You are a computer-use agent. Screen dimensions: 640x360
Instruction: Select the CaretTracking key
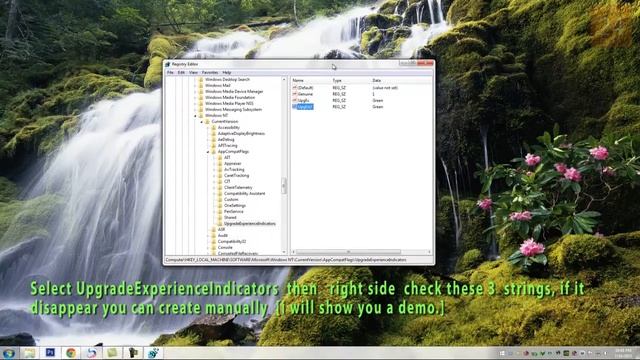point(236,176)
